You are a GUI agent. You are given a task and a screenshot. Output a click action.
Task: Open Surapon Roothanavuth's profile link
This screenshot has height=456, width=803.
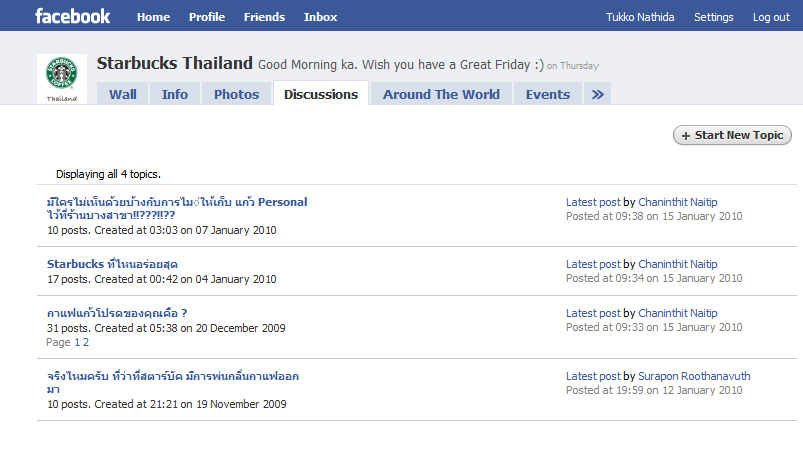[694, 376]
